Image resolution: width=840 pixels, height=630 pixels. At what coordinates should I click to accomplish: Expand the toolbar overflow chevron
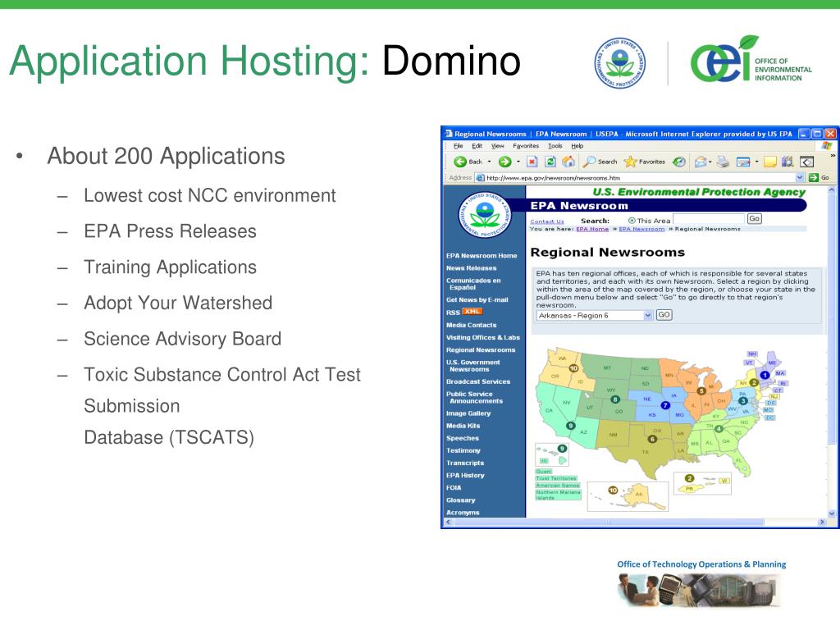tap(833, 156)
